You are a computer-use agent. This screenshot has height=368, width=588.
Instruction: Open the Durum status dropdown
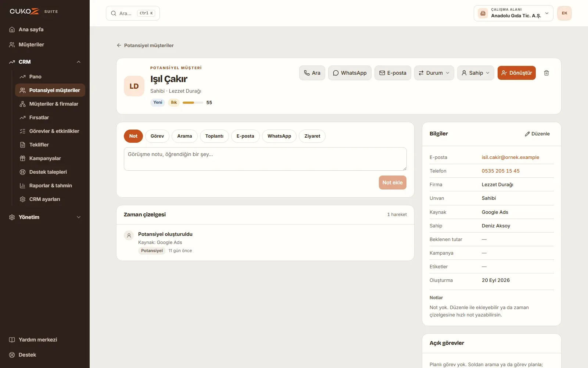point(434,73)
